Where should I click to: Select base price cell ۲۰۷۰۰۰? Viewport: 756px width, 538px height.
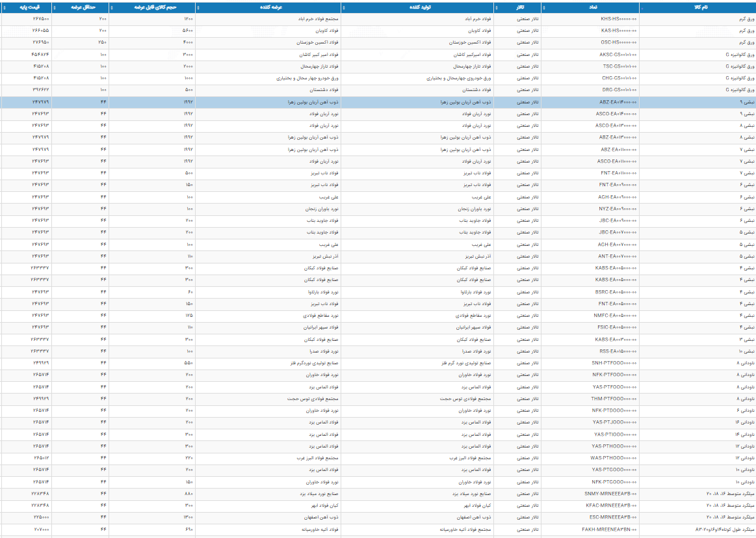(27, 530)
